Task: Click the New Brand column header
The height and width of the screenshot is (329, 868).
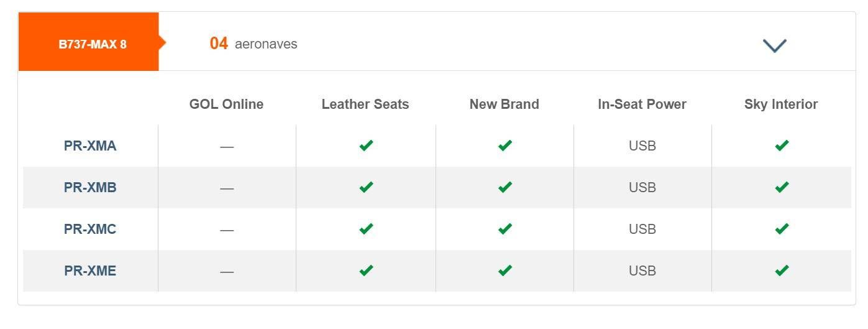Action: click(505, 104)
